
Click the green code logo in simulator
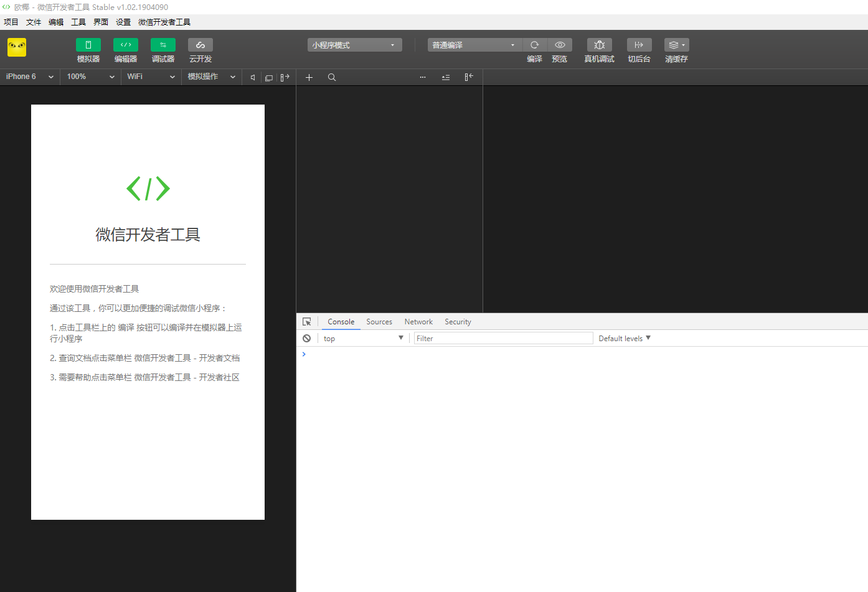(148, 189)
